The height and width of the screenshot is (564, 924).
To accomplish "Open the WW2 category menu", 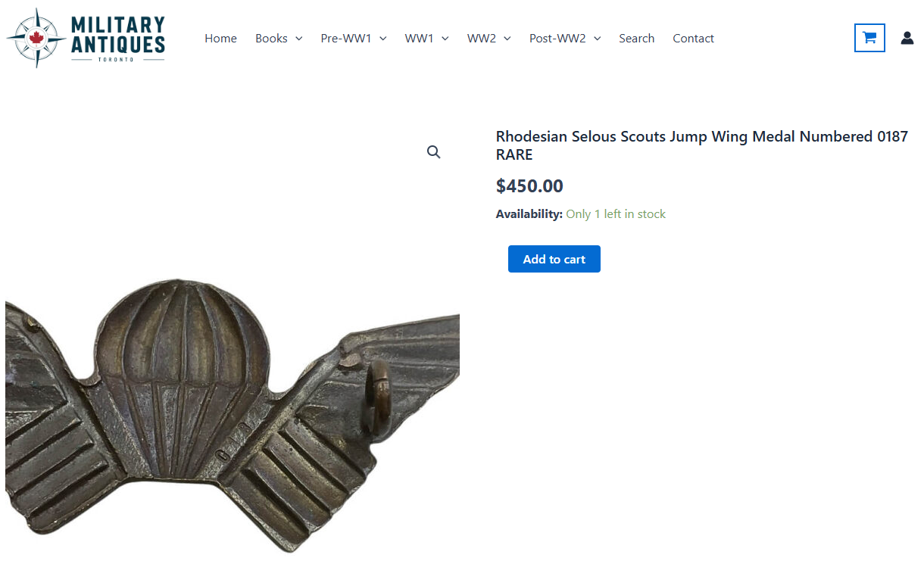I will tap(482, 39).
